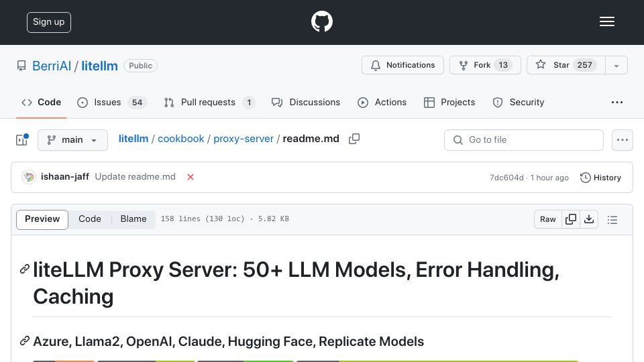This screenshot has width=644, height=362.
Task: Switch to the Actions tab
Action: click(x=382, y=102)
